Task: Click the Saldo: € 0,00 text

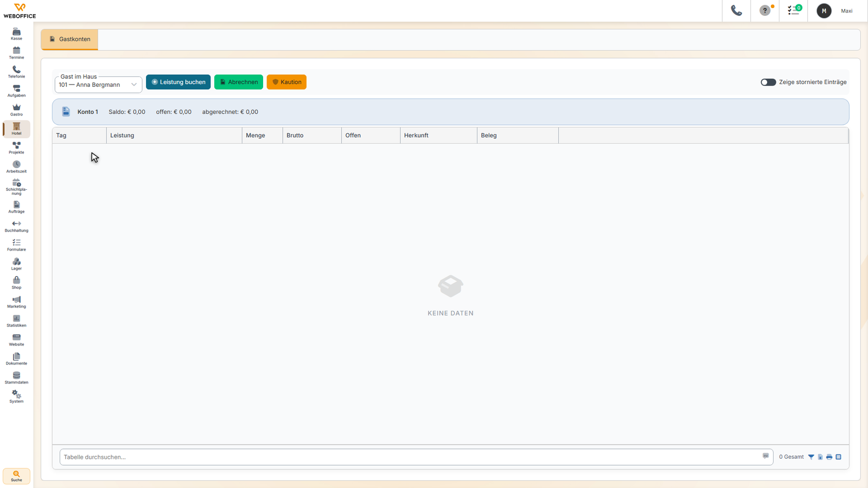Action: (x=127, y=112)
